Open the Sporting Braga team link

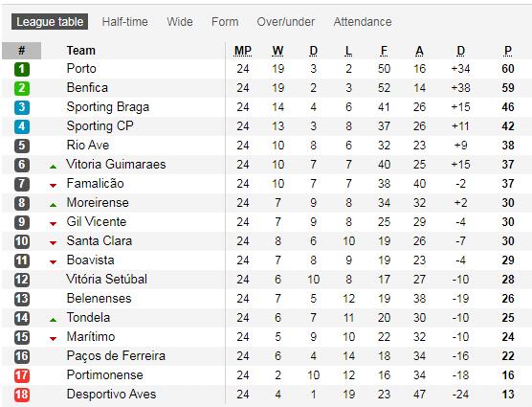pos(108,107)
